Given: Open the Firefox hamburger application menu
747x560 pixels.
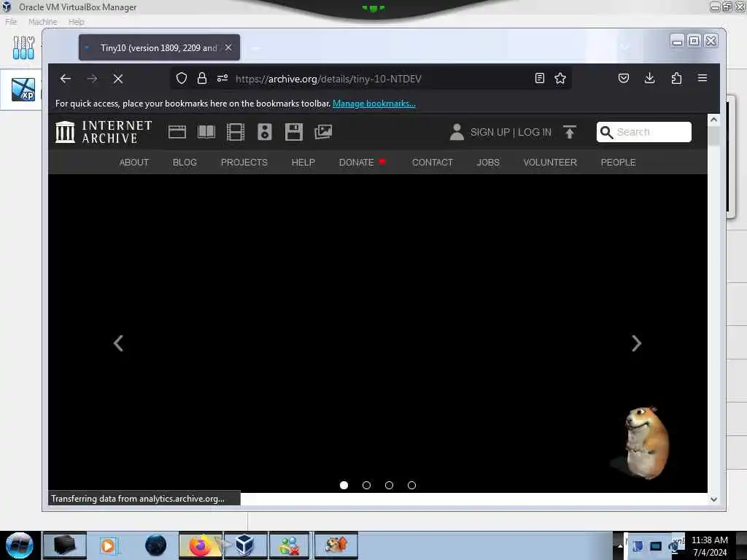Looking at the screenshot, I should coord(703,77).
